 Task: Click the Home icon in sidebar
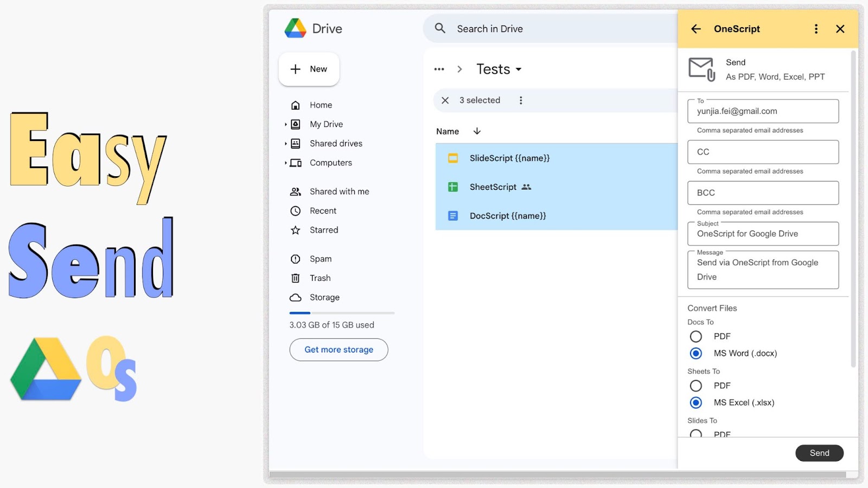tap(296, 105)
